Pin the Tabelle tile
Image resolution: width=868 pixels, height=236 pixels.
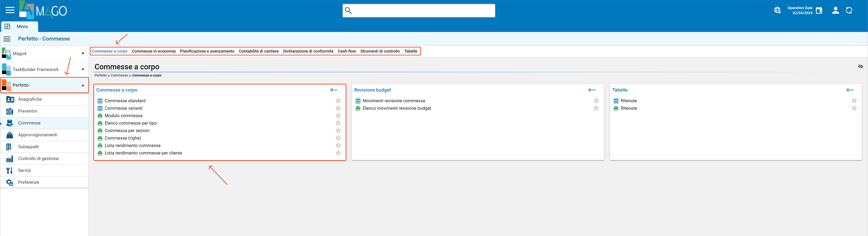pos(850,90)
